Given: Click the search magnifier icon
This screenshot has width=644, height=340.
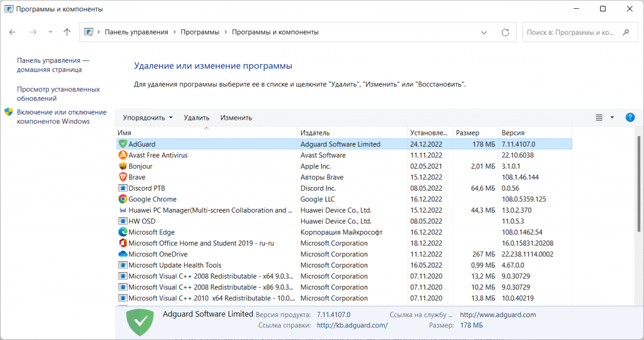Looking at the screenshot, I should [x=626, y=32].
